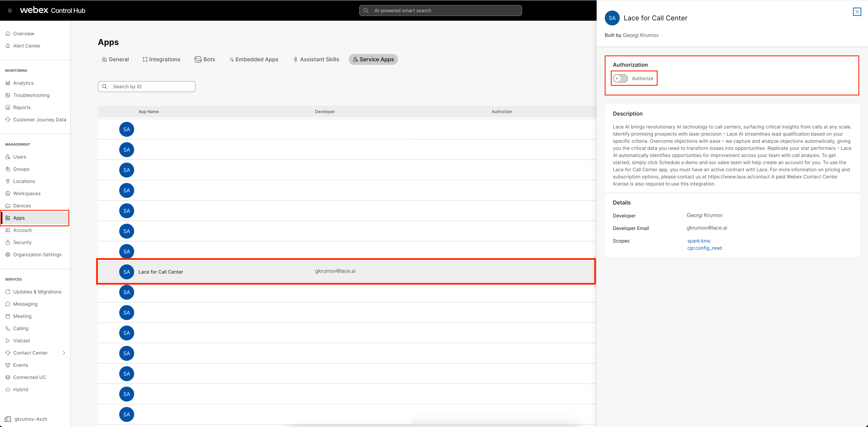Expand the Contact Center submenu chevron

64,353
